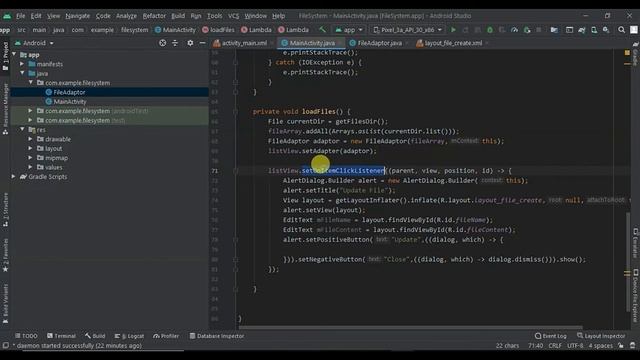
Task: Expand the Gradle Scripts node
Action: click(14, 176)
